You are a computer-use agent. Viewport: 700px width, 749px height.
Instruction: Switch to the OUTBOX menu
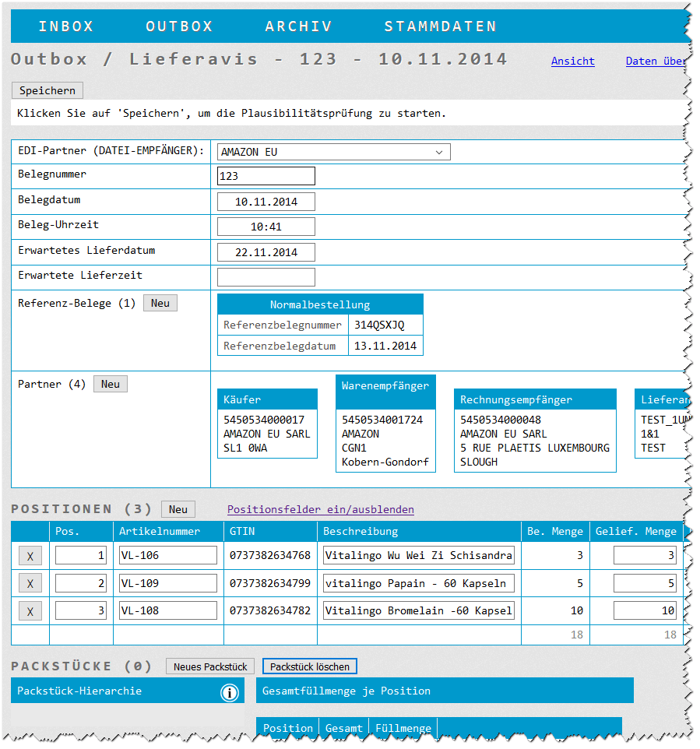pos(179,26)
